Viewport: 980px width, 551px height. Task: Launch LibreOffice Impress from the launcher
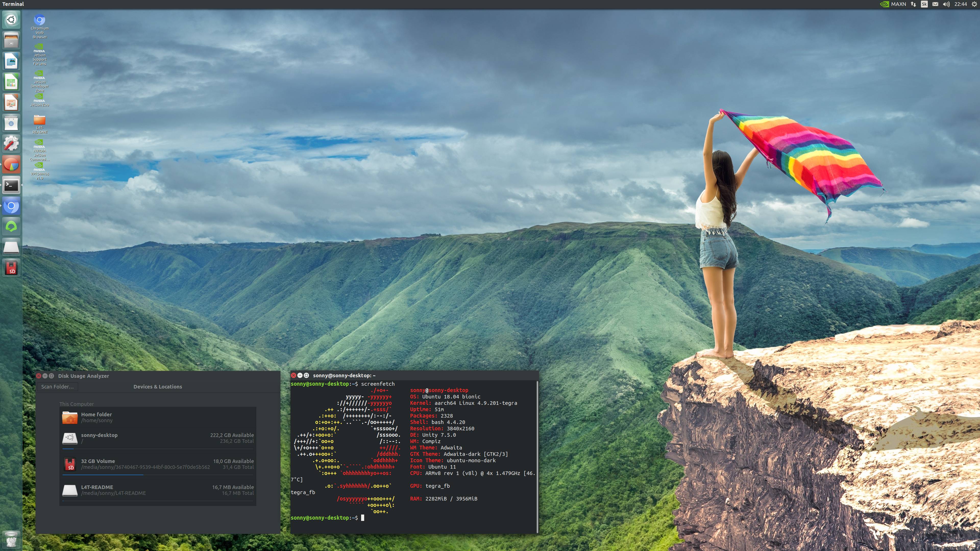click(x=11, y=102)
